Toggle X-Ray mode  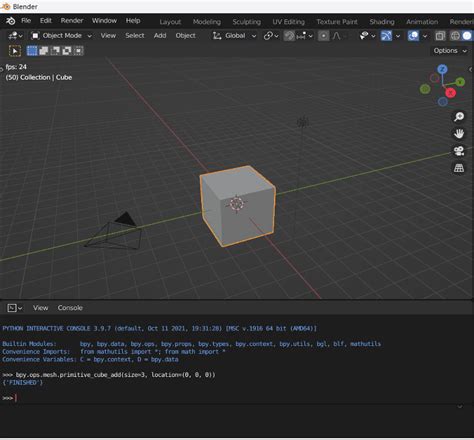[x=440, y=36]
